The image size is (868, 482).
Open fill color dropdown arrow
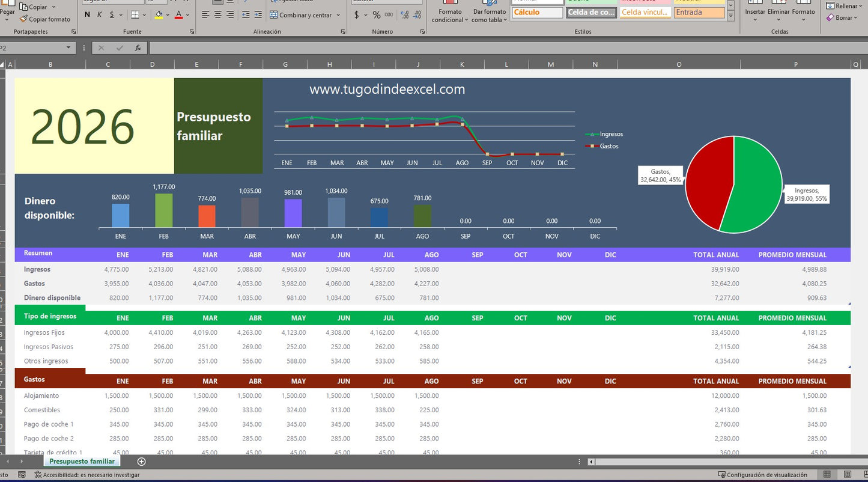[x=168, y=14]
